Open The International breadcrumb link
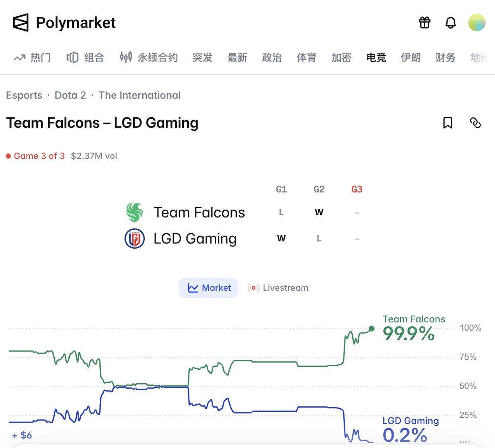Viewport: 495px width, 448px height. (x=139, y=95)
